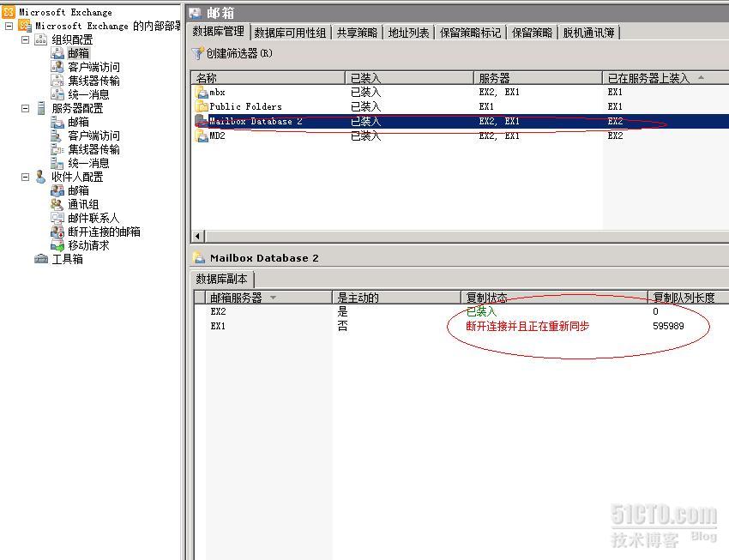Sort by 复制队列长度 column header
Image resolution: width=729 pixels, height=560 pixels.
pyautogui.click(x=689, y=298)
